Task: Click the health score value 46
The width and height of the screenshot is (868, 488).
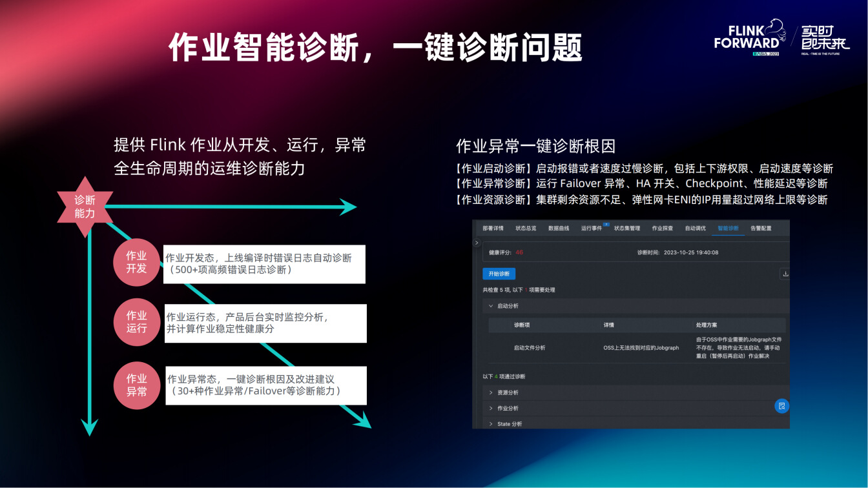Action: click(x=519, y=252)
